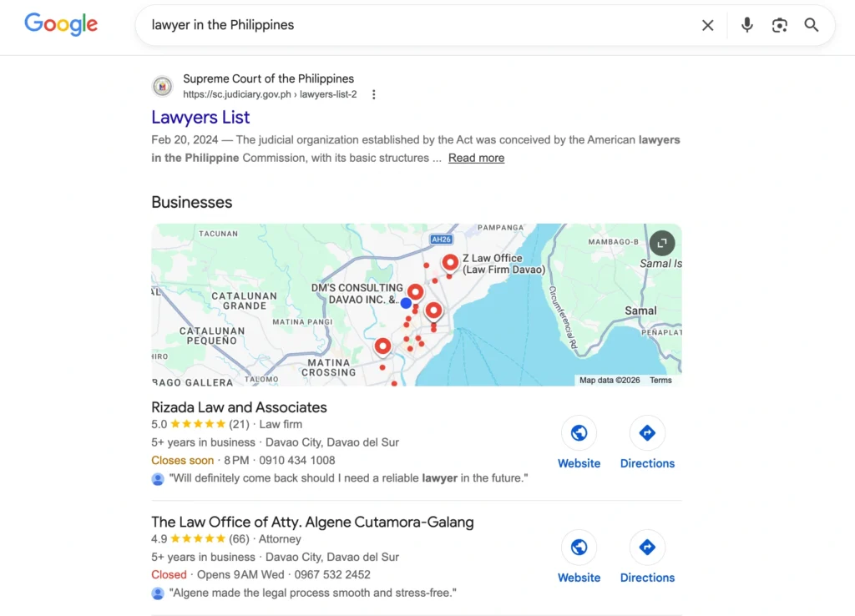Image resolution: width=855 pixels, height=616 pixels.
Task: Click the Google logo
Action: click(61, 24)
